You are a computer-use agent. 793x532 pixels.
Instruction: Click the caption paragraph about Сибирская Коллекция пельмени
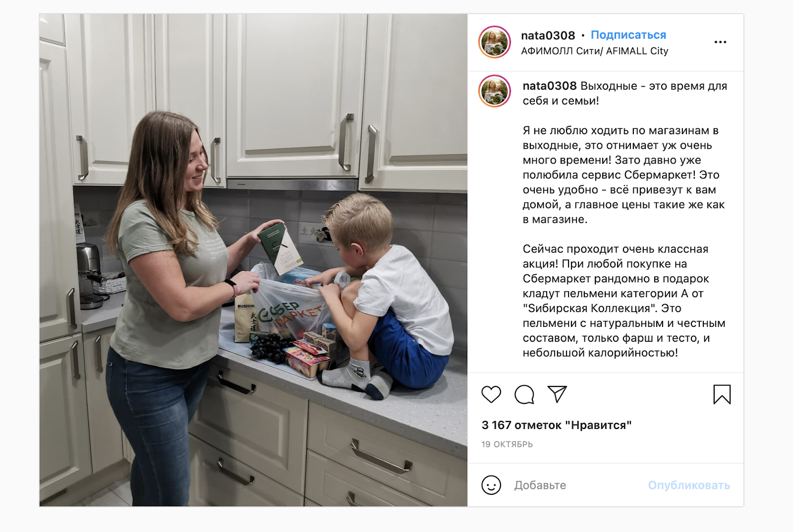click(x=623, y=301)
